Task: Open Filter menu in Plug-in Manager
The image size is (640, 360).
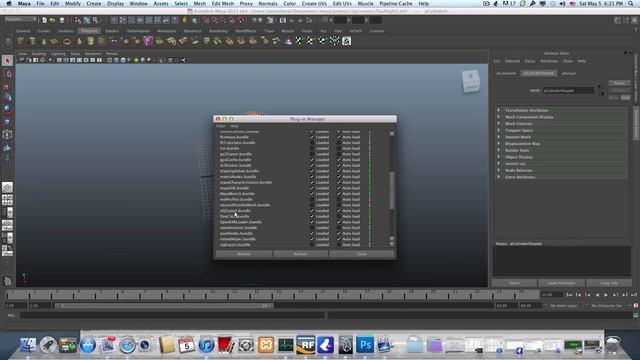Action: 220,126
